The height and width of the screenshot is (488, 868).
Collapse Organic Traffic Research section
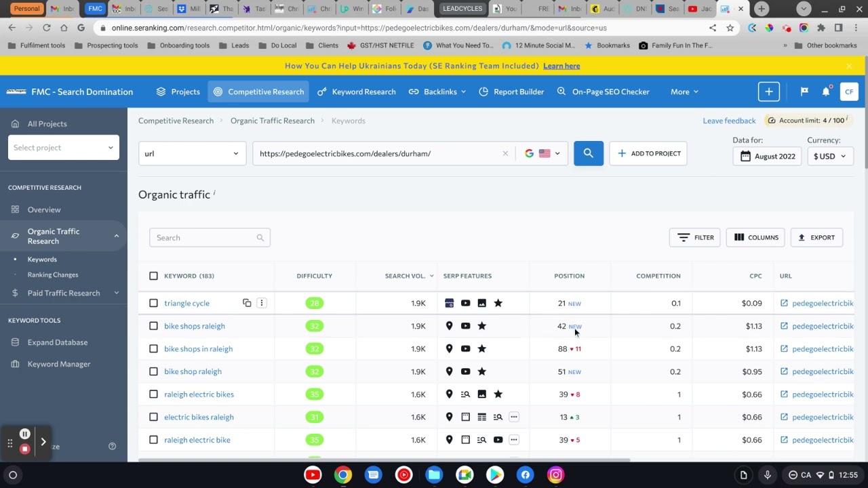tap(116, 236)
